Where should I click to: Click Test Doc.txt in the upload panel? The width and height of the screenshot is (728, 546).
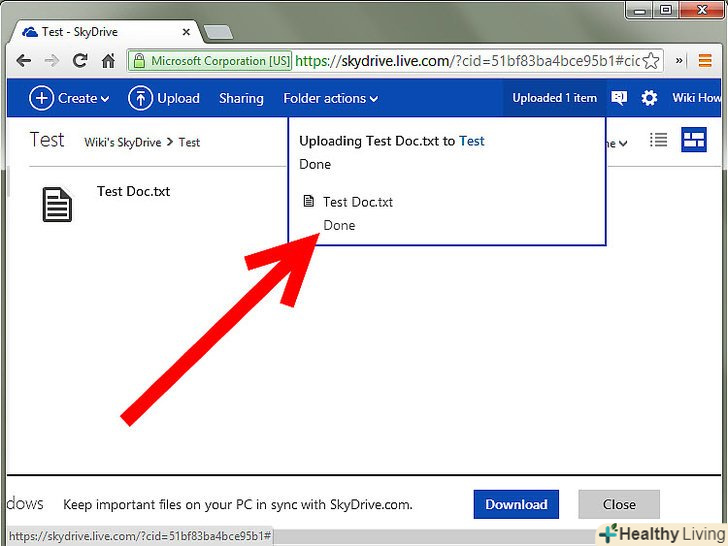(x=358, y=202)
